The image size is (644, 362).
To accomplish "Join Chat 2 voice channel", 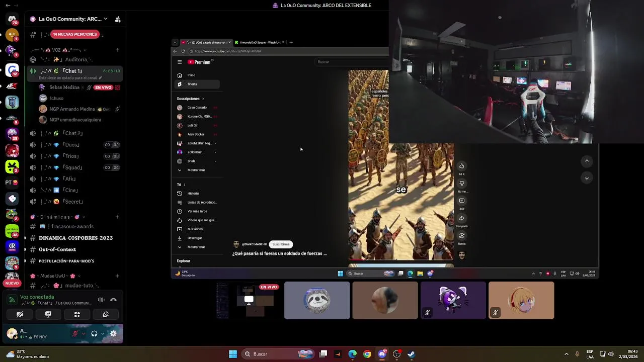I will click(75, 133).
